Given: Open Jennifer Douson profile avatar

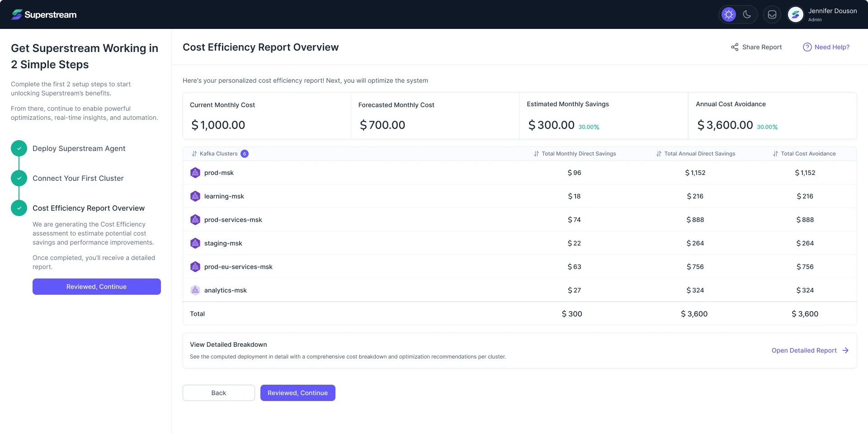Looking at the screenshot, I should 796,14.
